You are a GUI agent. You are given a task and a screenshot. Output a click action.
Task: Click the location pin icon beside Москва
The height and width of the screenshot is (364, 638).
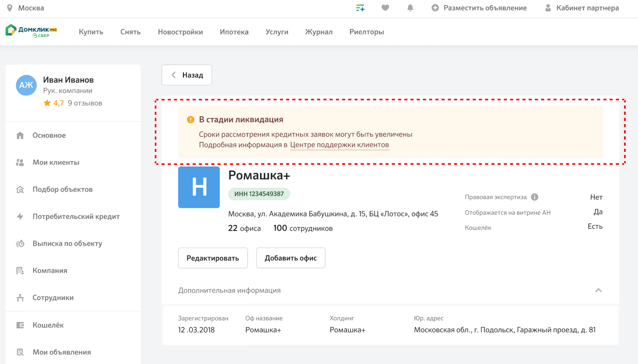(x=10, y=8)
